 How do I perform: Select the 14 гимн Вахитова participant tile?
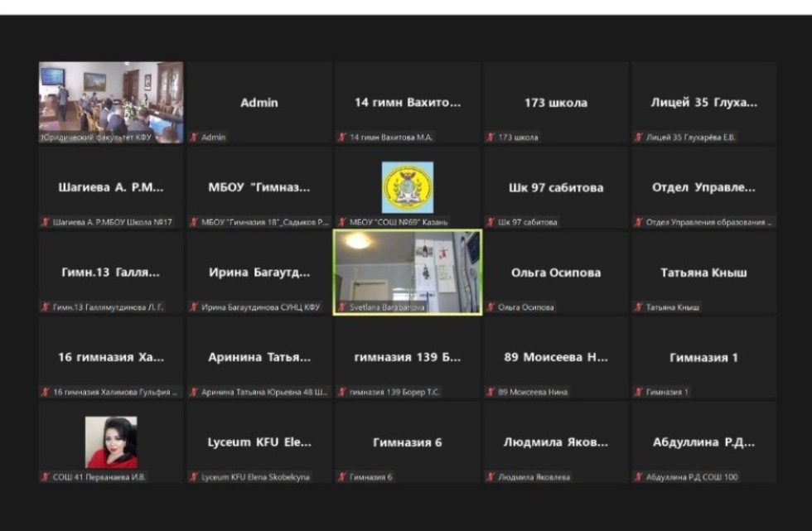[407, 103]
